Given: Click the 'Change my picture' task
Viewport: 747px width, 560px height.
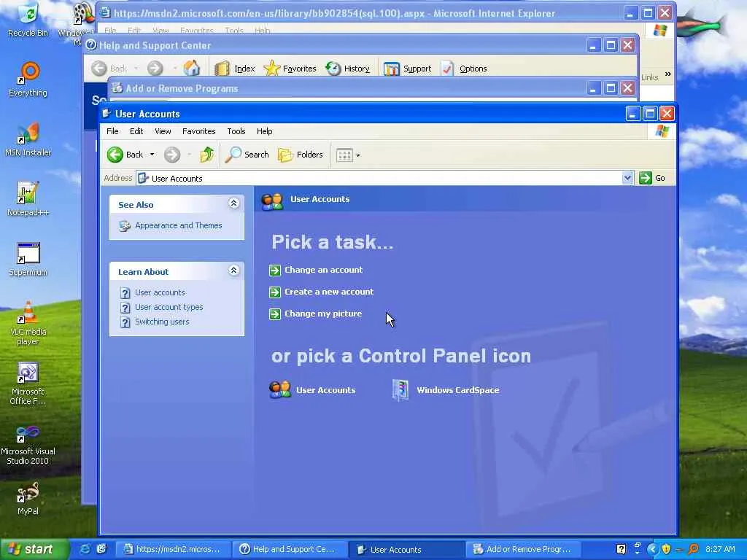Looking at the screenshot, I should pyautogui.click(x=323, y=314).
